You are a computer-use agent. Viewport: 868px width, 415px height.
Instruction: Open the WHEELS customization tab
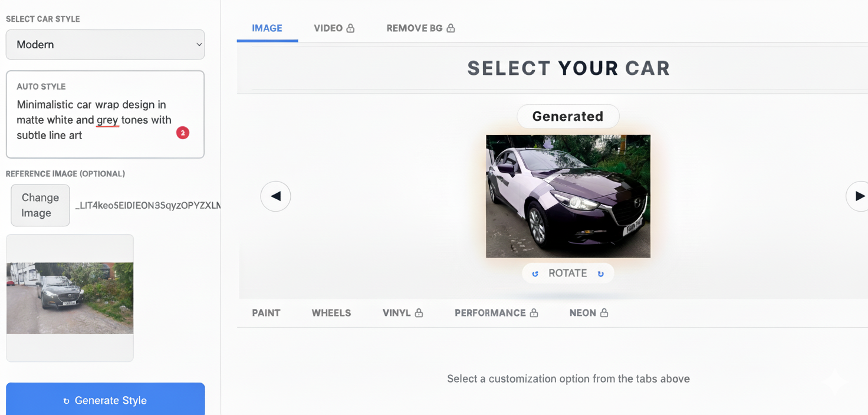coord(331,313)
